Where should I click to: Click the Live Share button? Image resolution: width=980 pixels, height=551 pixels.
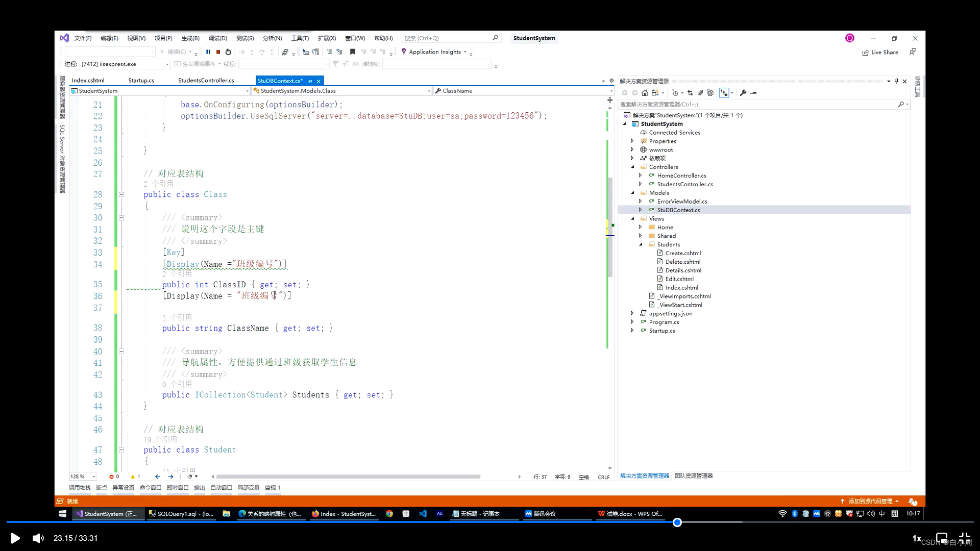(x=880, y=52)
